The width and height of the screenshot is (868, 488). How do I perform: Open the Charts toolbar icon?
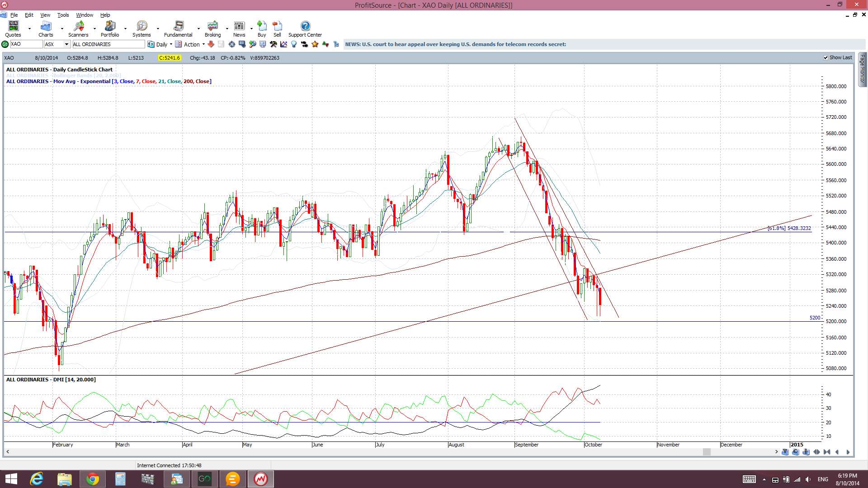tap(46, 29)
